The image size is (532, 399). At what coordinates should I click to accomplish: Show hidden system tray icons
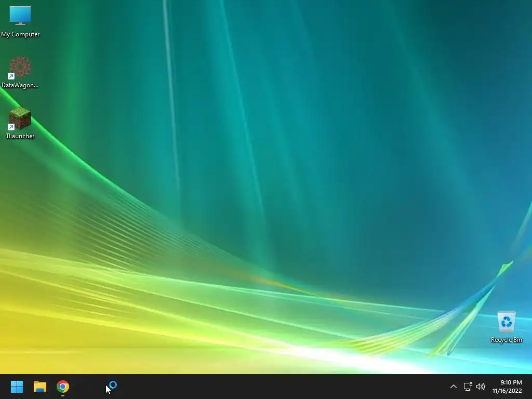453,387
